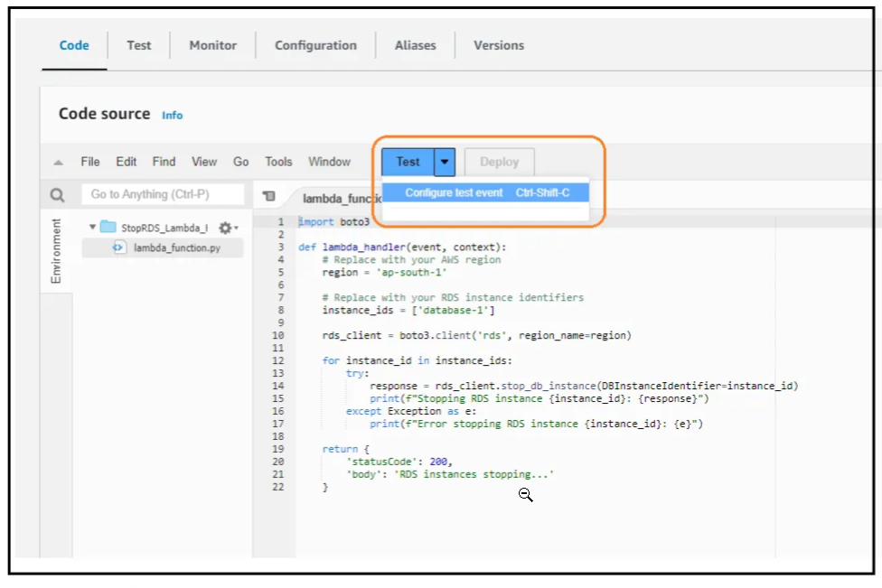The width and height of the screenshot is (882, 588).
Task: Click the lambda_function.py file icon
Action: (119, 247)
